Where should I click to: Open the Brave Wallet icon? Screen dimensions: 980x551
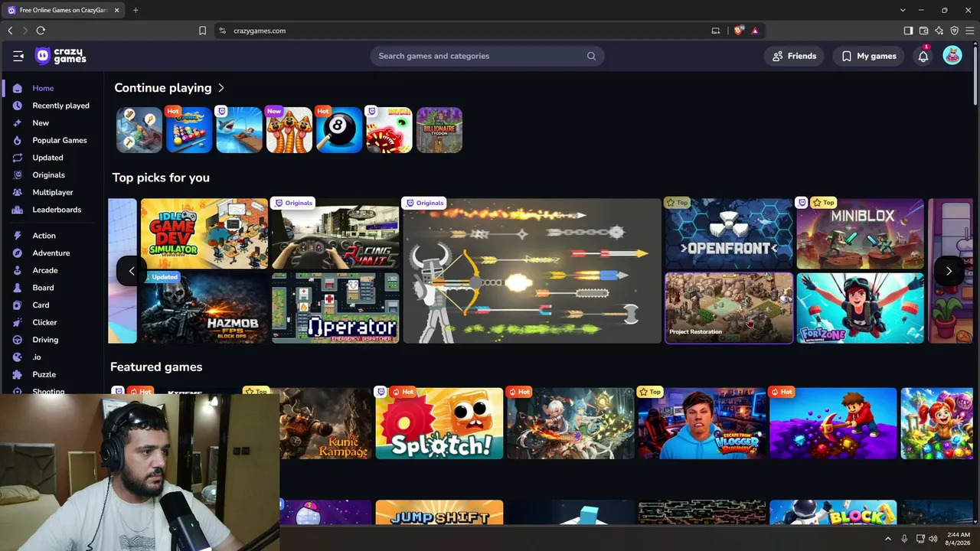[923, 31]
